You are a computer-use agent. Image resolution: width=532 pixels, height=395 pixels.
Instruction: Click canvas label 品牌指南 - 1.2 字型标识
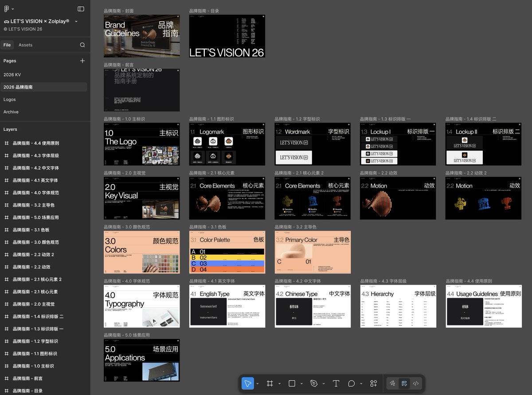pyautogui.click(x=298, y=119)
